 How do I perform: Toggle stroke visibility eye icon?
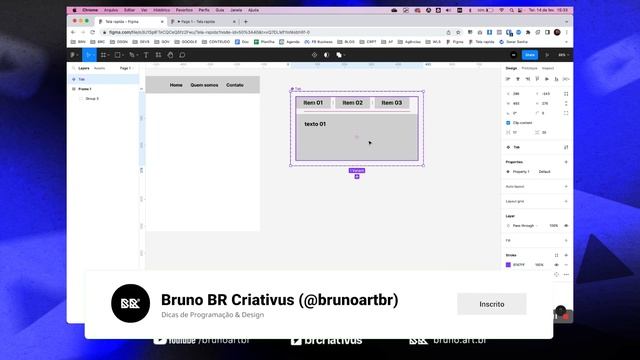[x=556, y=265]
